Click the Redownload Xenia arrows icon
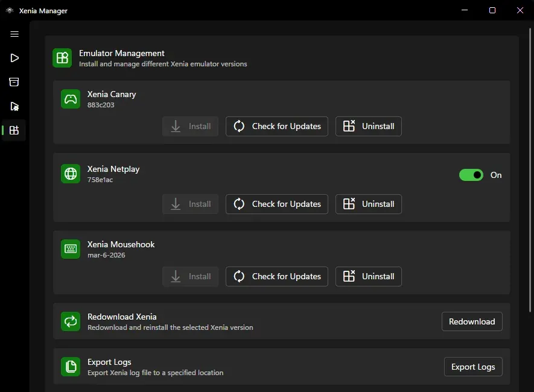 click(71, 321)
